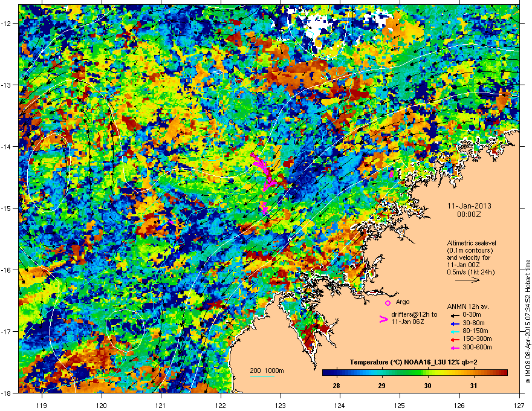Click the 'ANMN 12h av.' legend heading
This screenshot has height=411, width=532.
(468, 306)
